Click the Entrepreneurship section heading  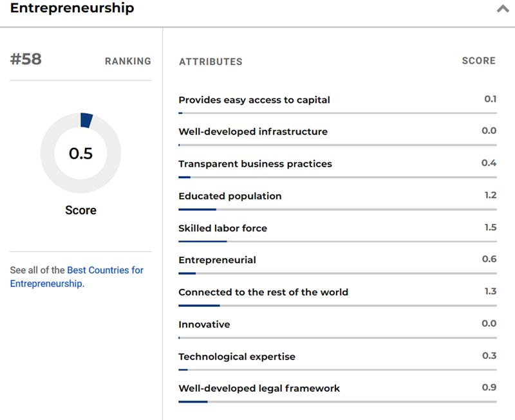coord(72,8)
